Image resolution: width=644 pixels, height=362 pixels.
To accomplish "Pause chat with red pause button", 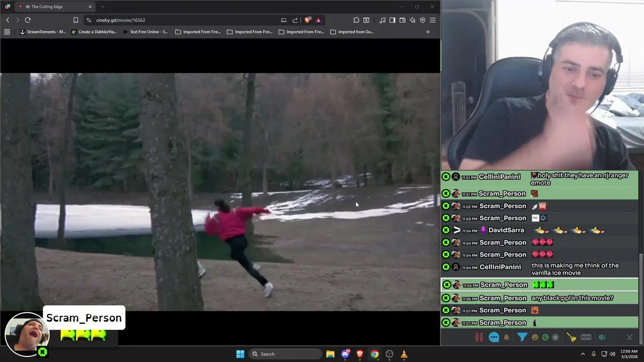I will click(x=479, y=337).
